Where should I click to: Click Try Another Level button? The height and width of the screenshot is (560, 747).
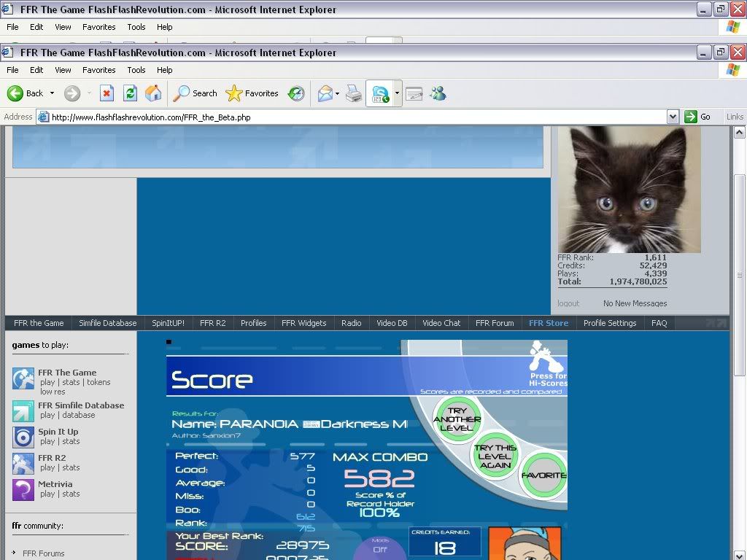click(x=457, y=419)
